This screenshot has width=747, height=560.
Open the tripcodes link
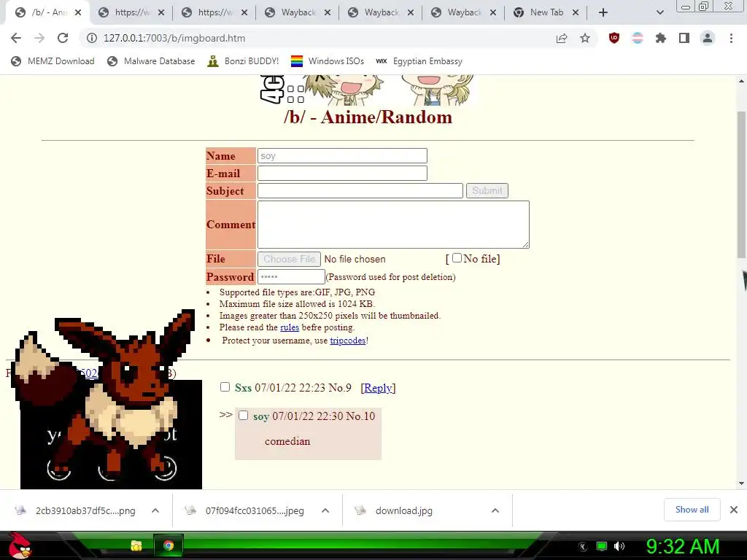(x=348, y=341)
